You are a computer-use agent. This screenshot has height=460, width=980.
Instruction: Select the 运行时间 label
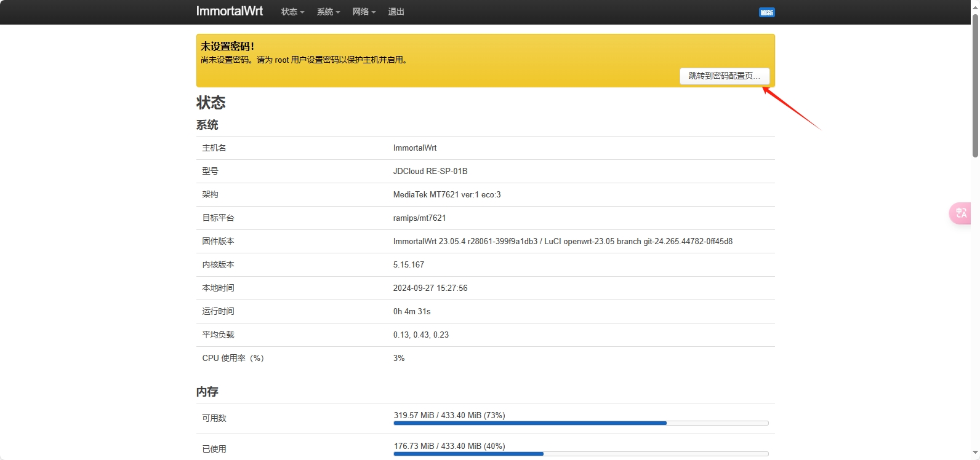(219, 311)
